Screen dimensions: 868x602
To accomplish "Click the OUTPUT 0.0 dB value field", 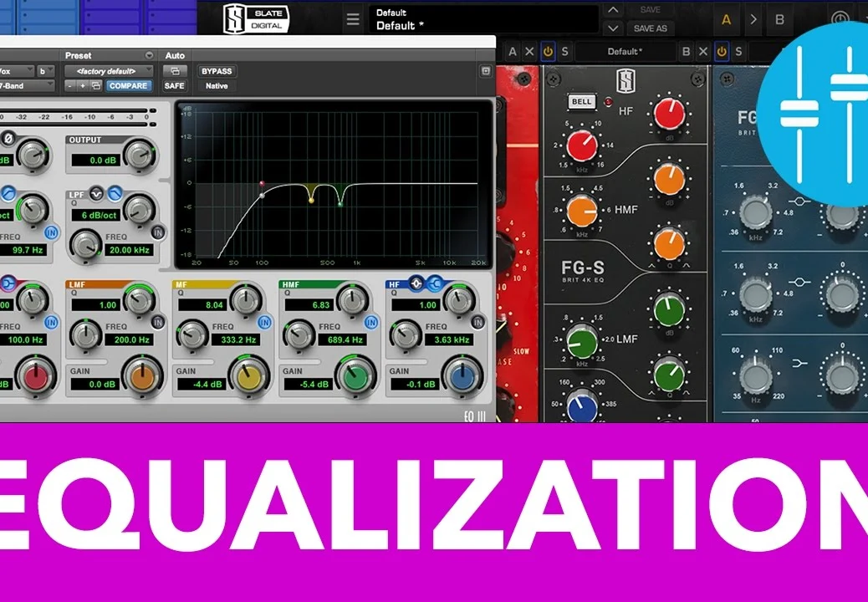I will coord(95,160).
